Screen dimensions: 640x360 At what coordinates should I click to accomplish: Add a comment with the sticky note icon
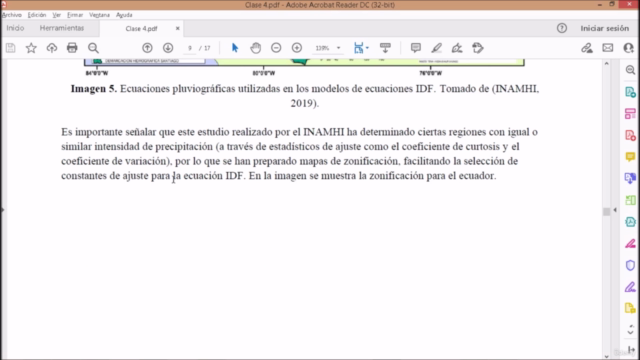click(x=416, y=48)
